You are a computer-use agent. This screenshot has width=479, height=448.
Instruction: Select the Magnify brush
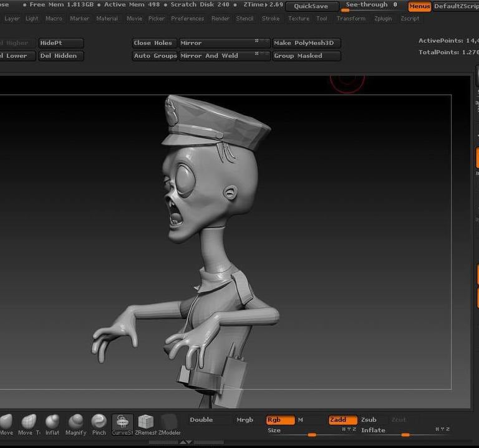tap(75, 422)
